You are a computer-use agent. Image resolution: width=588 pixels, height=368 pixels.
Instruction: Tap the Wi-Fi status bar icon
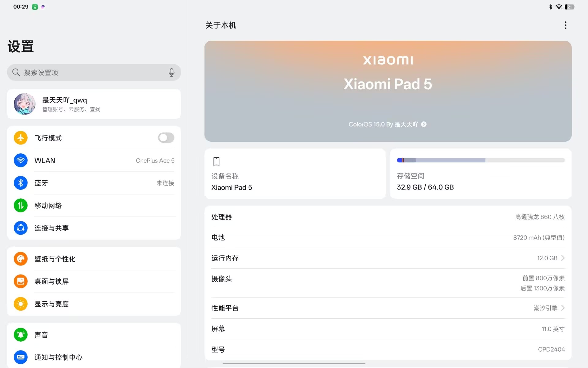click(559, 7)
